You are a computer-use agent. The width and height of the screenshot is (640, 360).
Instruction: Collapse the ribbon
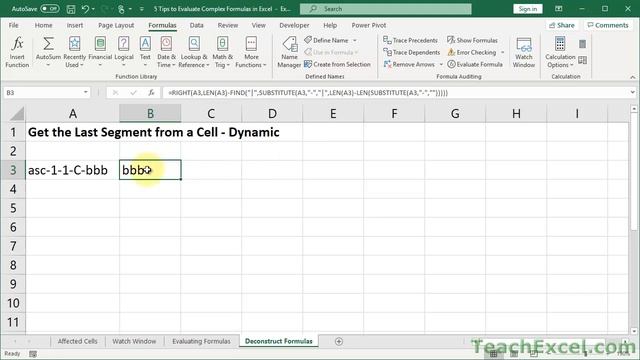click(632, 77)
